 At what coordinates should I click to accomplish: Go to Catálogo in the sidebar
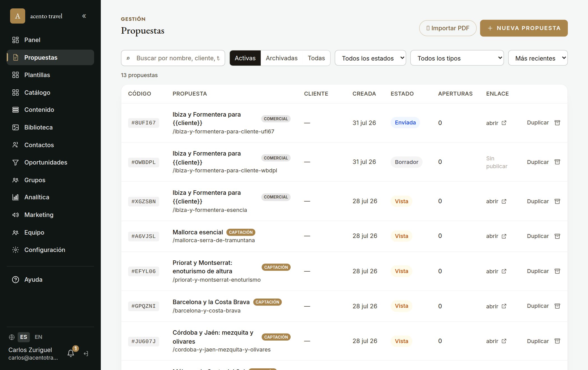point(50,92)
